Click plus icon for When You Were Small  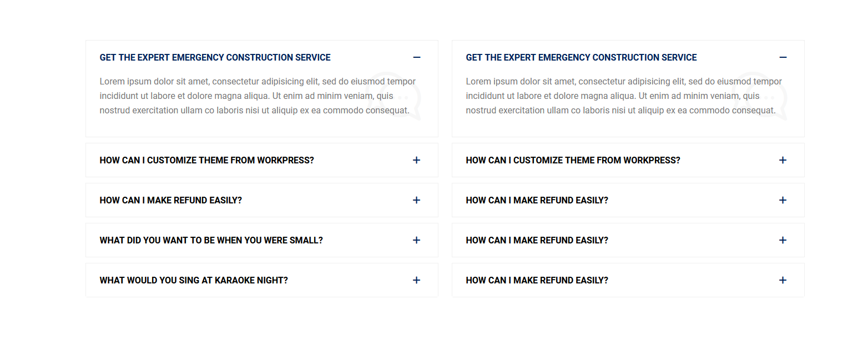point(417,240)
